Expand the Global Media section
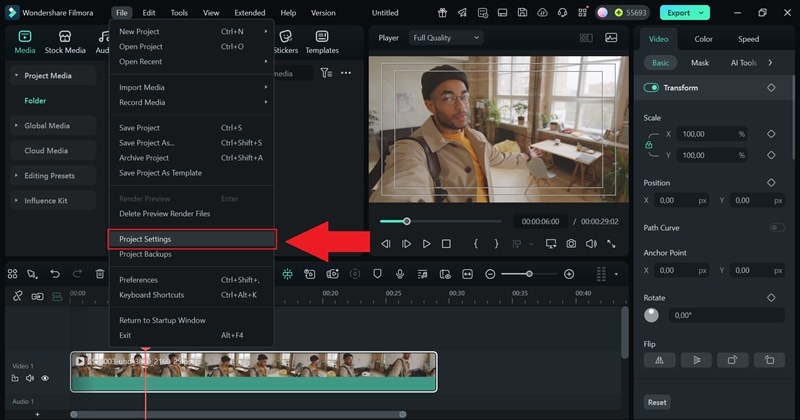 [16, 126]
